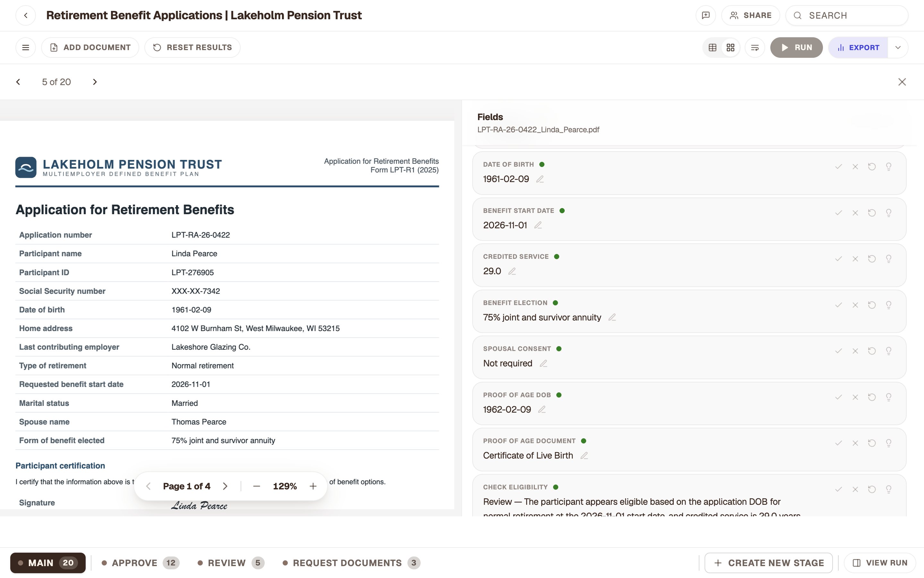Image resolution: width=924 pixels, height=578 pixels.
Task: Edit the Spousal Consent value pencil
Action: pos(543,363)
